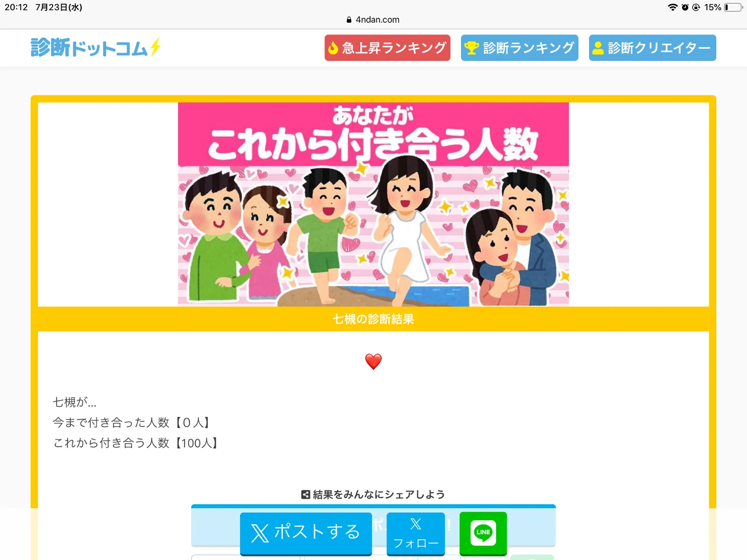Screen dimensions: 747x560
Task: Click the share icon beside 結果をみんなにシェアしよう
Action: point(305,495)
